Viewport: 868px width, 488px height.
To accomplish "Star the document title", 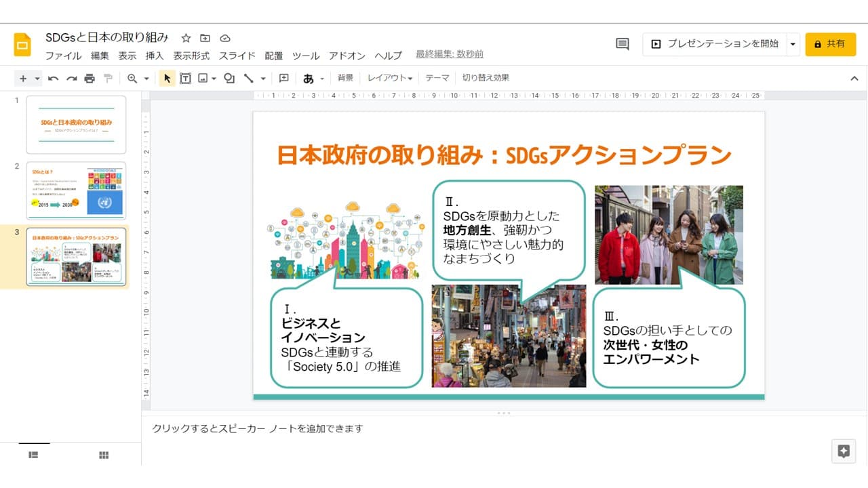I will point(186,38).
